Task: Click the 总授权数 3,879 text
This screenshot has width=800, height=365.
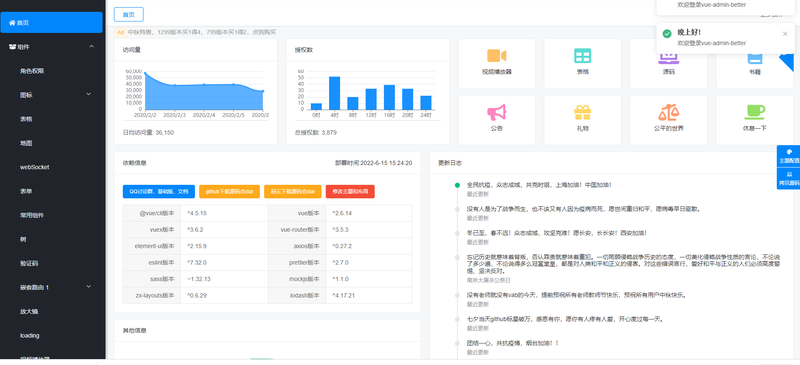Action: [315, 132]
